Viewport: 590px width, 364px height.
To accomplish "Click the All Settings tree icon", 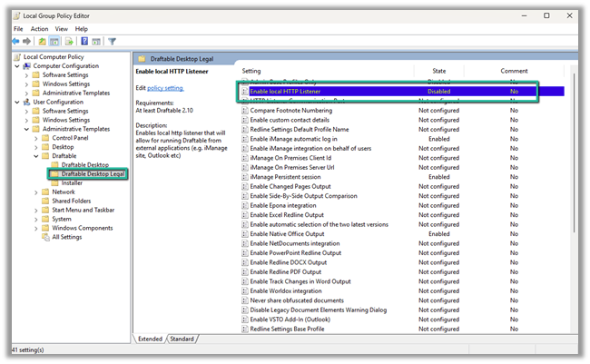I will click(x=45, y=237).
